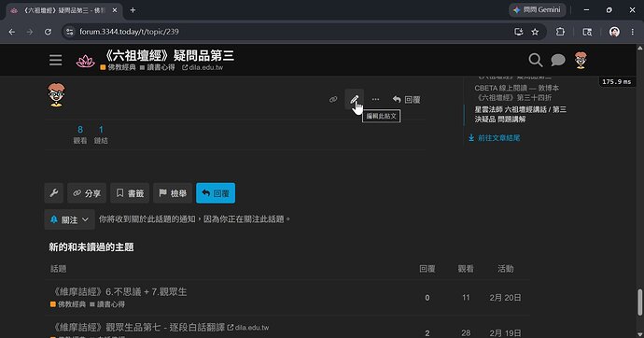The width and height of the screenshot is (644, 338).
Task: Open the 關注 notification level dropdown
Action: [69, 219]
